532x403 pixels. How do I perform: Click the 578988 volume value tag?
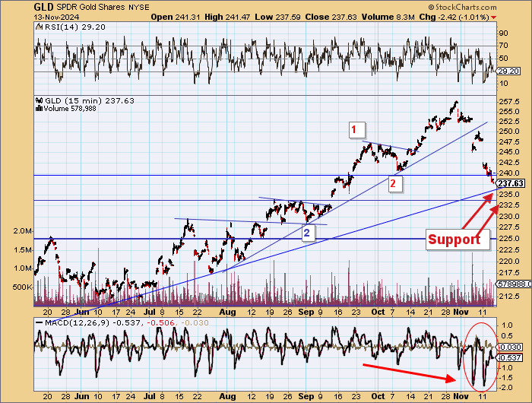514,284
